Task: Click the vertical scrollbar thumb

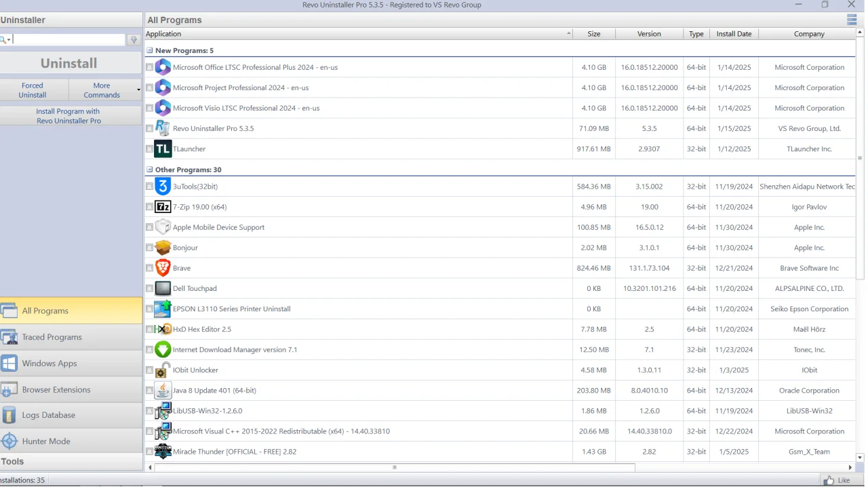Action: 860,159
